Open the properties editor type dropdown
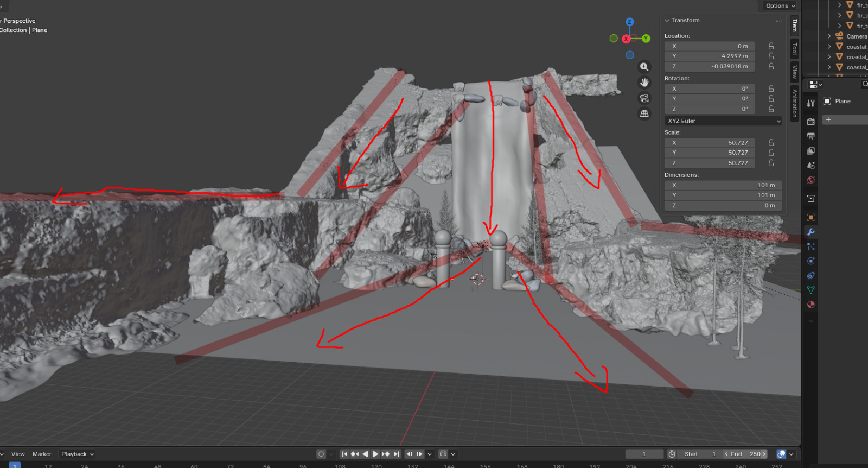The width and height of the screenshot is (868, 468). coord(815,85)
